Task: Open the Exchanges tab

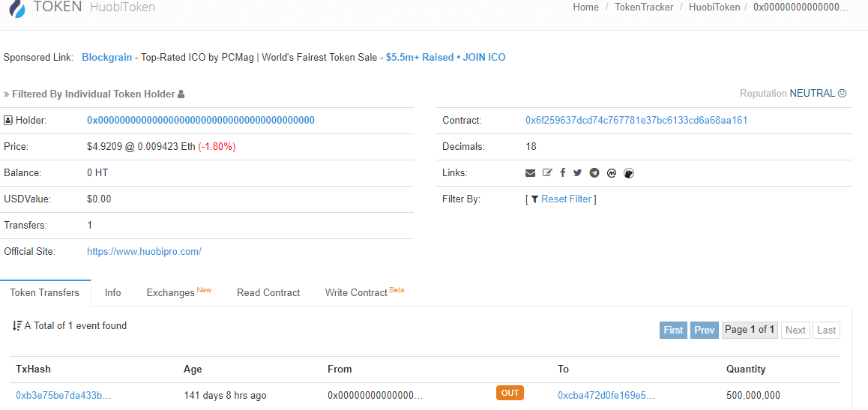Action: pyautogui.click(x=179, y=292)
